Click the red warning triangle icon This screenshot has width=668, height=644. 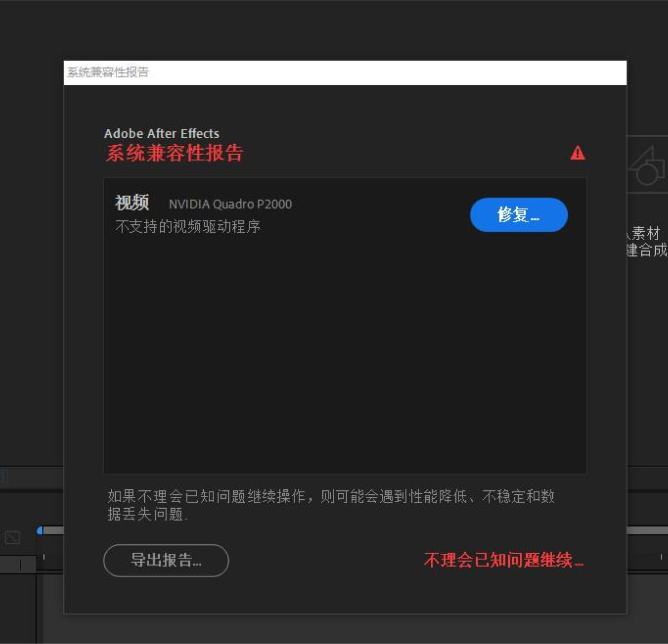tap(578, 153)
